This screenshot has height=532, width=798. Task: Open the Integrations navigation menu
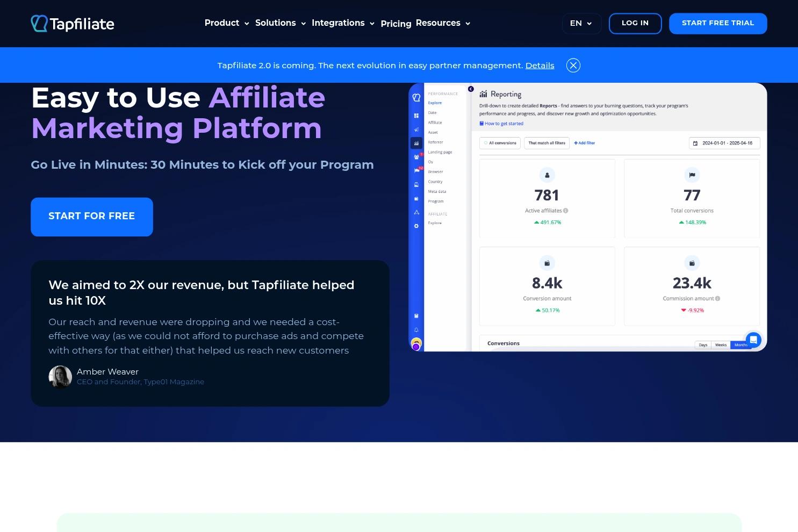tap(342, 23)
